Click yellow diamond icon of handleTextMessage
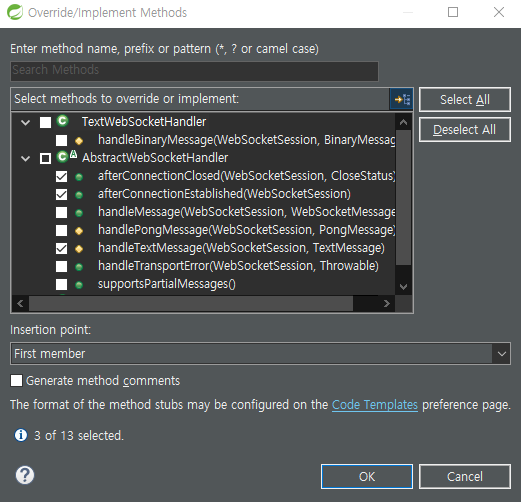 79,249
